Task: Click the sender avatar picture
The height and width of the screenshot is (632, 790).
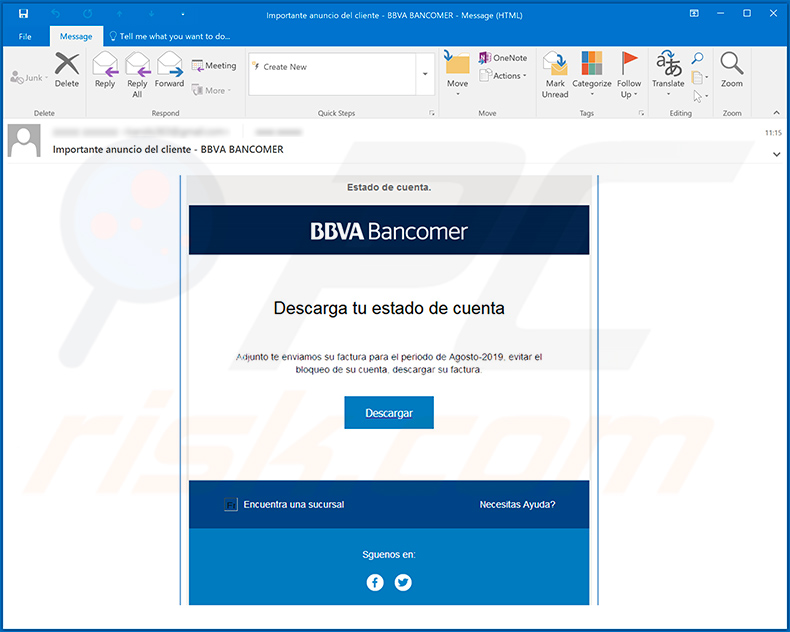Action: (x=24, y=141)
